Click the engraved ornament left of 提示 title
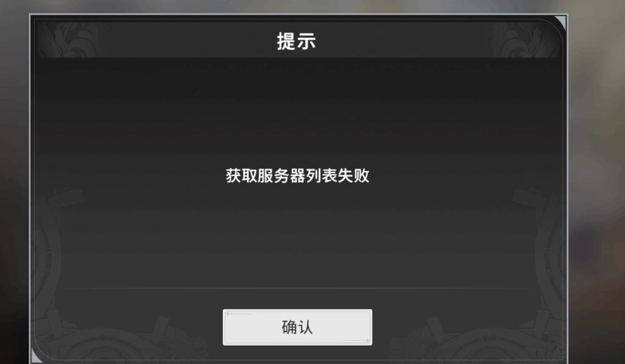 tap(70, 40)
